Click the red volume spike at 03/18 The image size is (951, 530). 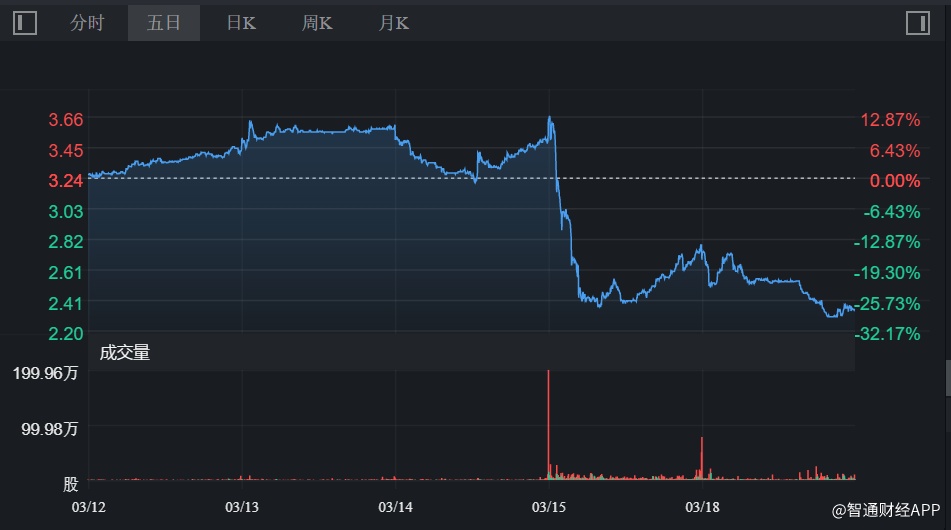702,458
